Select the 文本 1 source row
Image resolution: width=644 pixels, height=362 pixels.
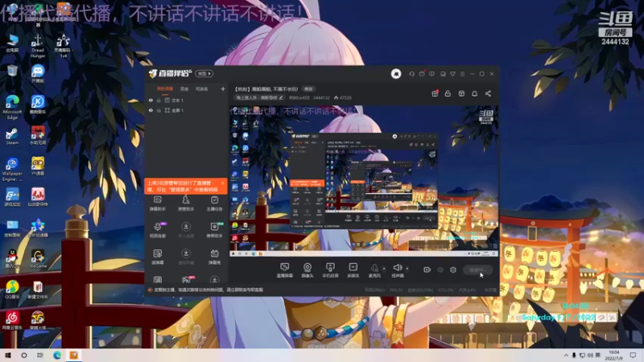click(186, 101)
